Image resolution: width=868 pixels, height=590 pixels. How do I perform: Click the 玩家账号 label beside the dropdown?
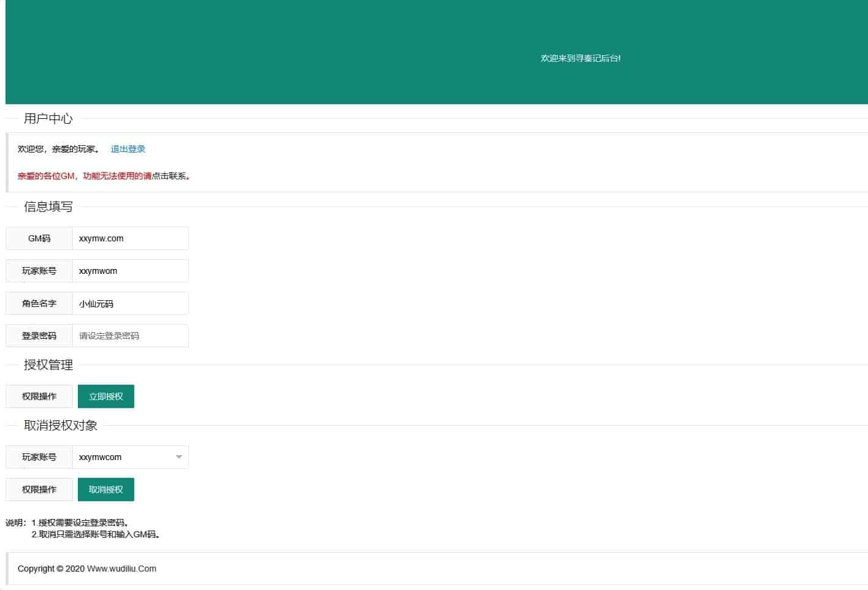39,457
